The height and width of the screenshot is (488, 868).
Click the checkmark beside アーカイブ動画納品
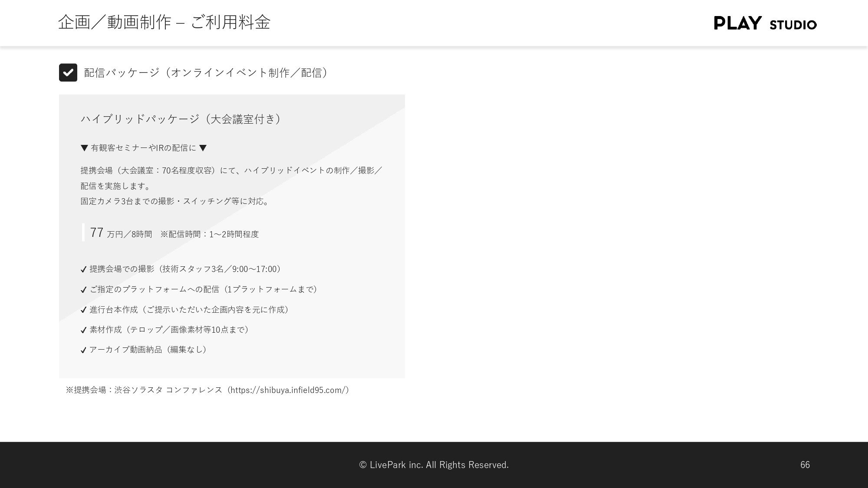pos(84,350)
